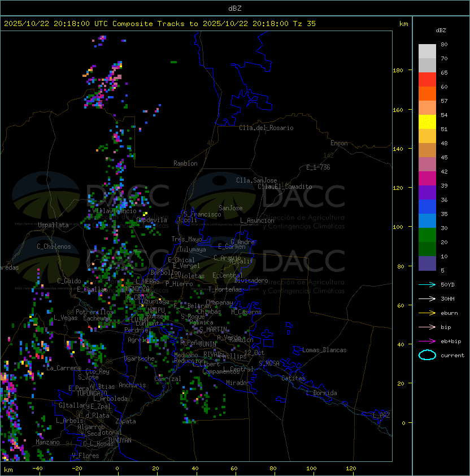Click the L_Dormida place label
470x476 pixels.
tap(321, 393)
